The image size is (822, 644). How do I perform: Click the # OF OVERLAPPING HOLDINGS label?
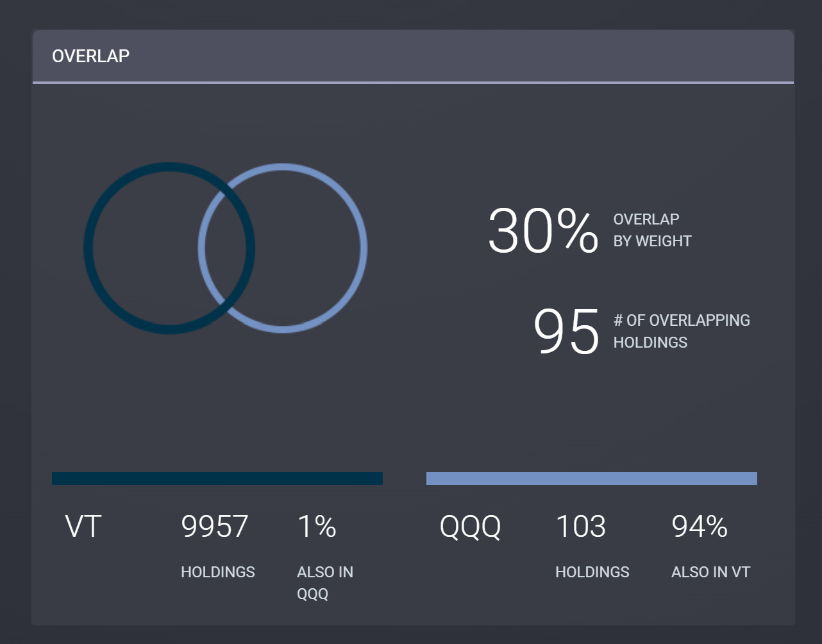point(682,331)
